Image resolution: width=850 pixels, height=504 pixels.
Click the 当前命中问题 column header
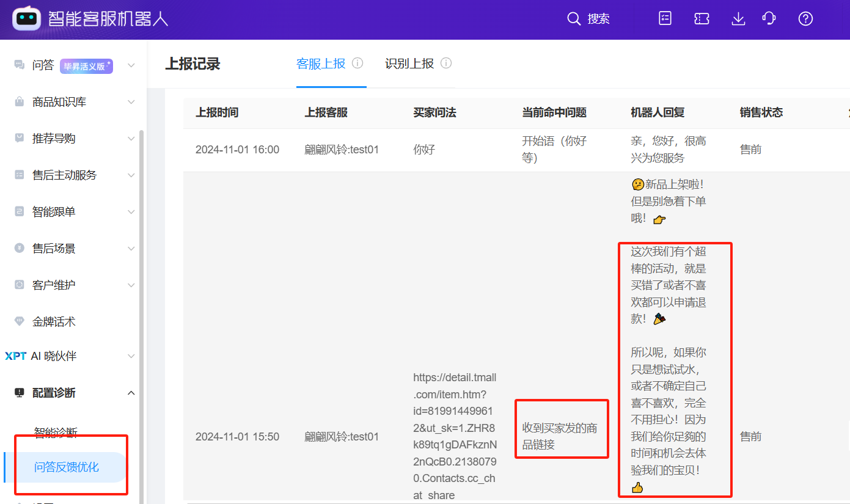click(x=554, y=112)
